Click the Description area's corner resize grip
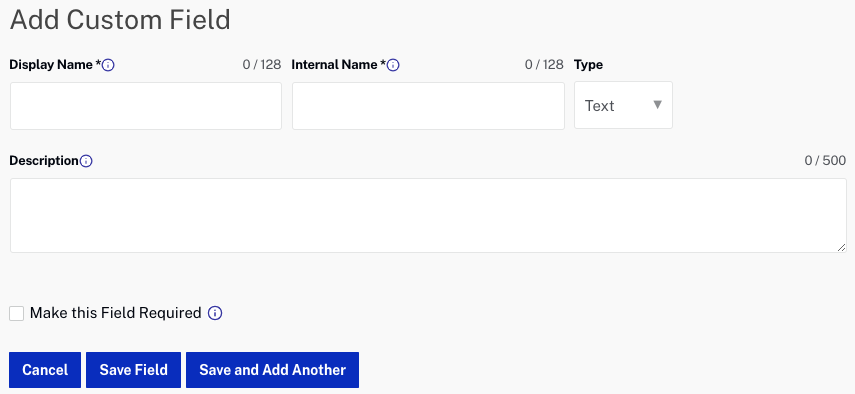 coord(841,247)
